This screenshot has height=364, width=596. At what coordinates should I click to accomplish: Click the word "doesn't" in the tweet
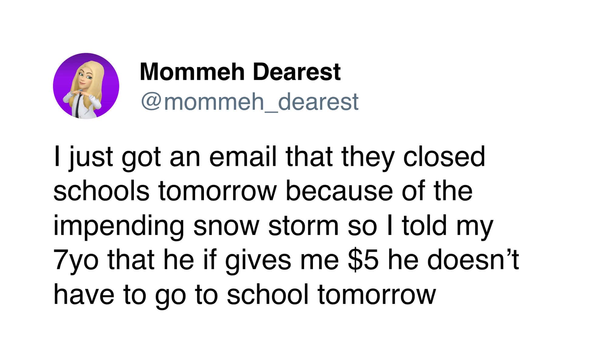[x=473, y=260]
